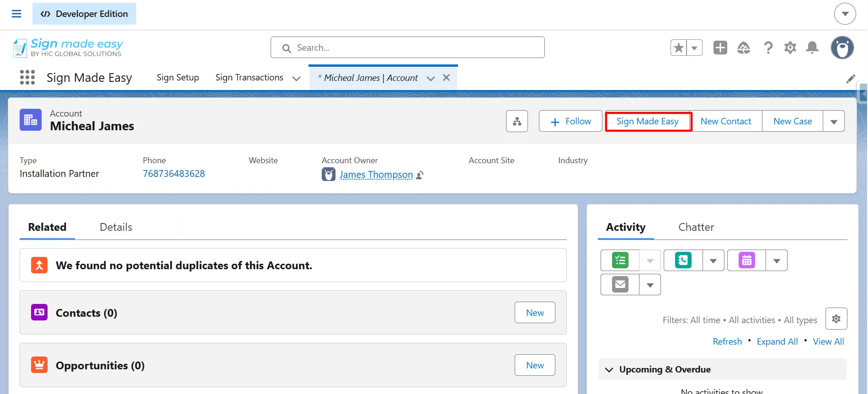
Task: Open the Help question mark icon
Action: 768,48
